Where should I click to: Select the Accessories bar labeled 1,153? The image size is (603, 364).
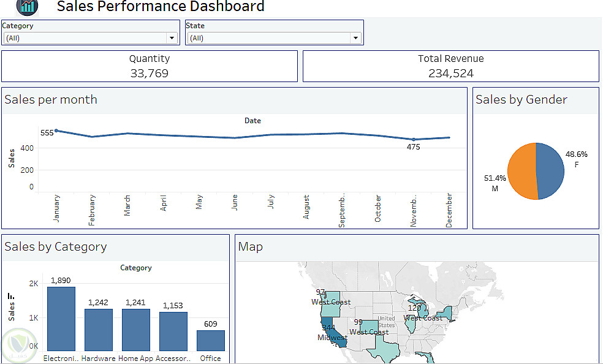coord(173,332)
